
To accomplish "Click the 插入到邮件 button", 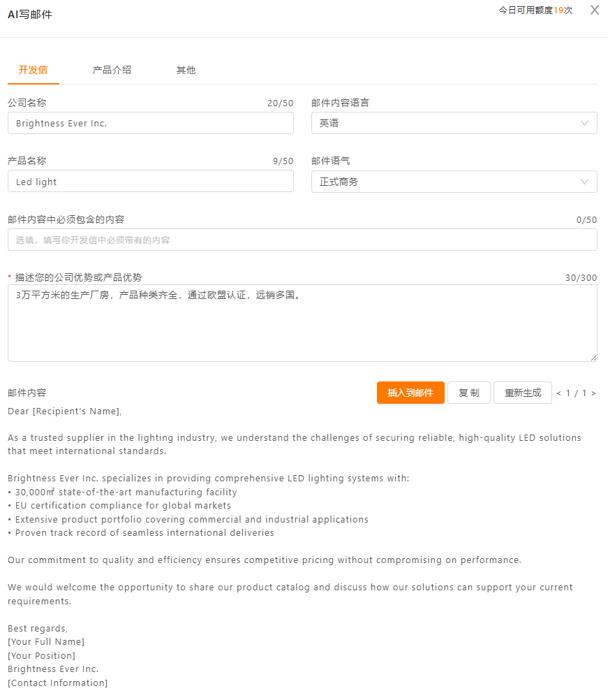I will [410, 393].
